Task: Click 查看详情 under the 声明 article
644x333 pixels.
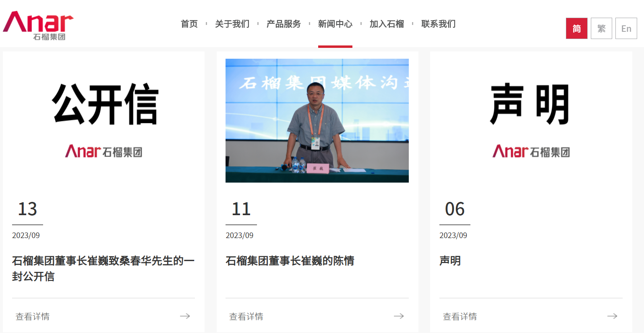Action: click(460, 317)
